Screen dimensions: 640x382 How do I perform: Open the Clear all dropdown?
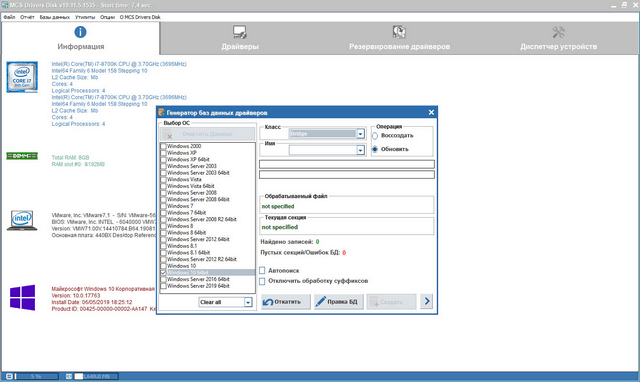248,302
